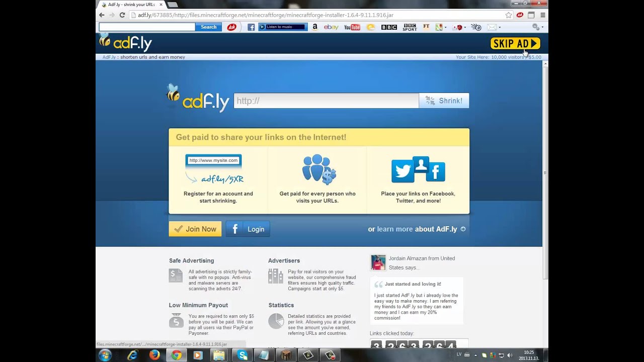Expand the mail envelope toolbar dropdown
644x362 pixels.
click(x=499, y=27)
